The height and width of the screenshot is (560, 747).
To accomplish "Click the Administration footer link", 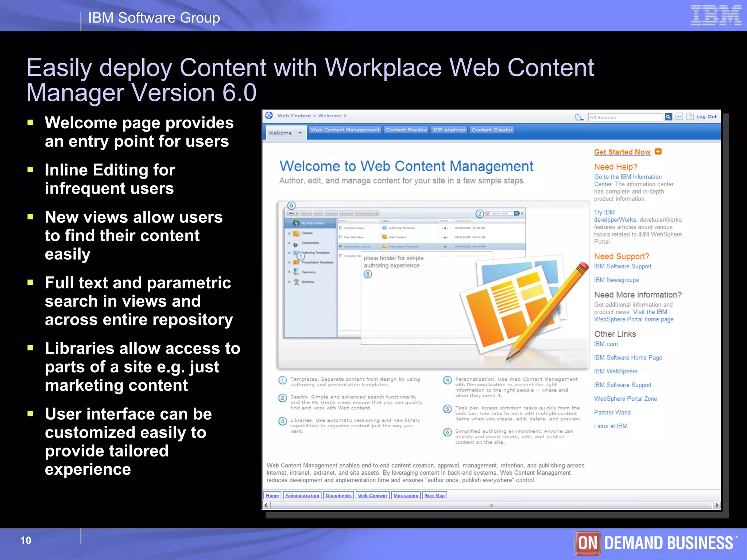I will click(302, 495).
